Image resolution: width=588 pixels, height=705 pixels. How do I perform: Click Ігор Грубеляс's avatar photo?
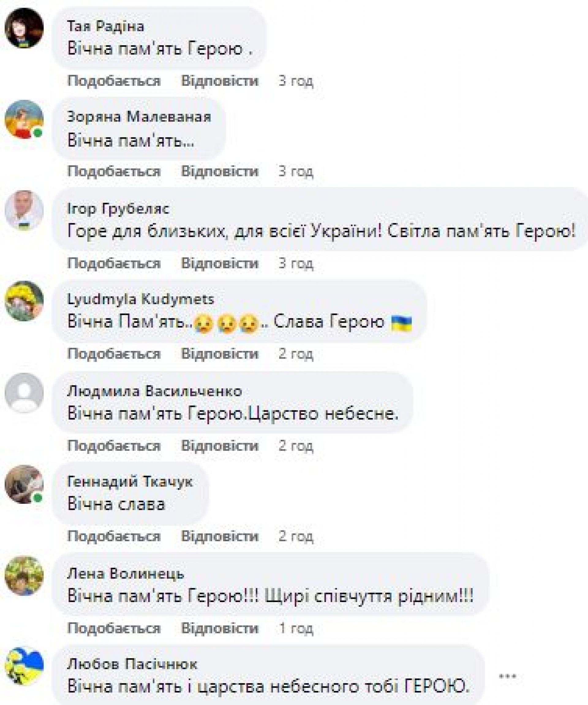coord(24,210)
